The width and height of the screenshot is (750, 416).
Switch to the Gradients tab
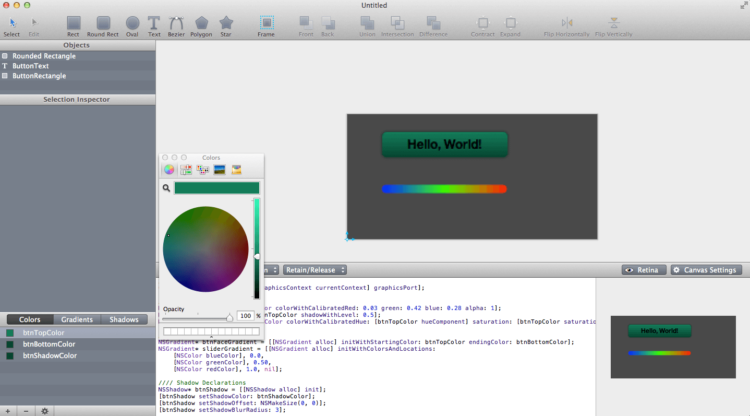click(77, 319)
